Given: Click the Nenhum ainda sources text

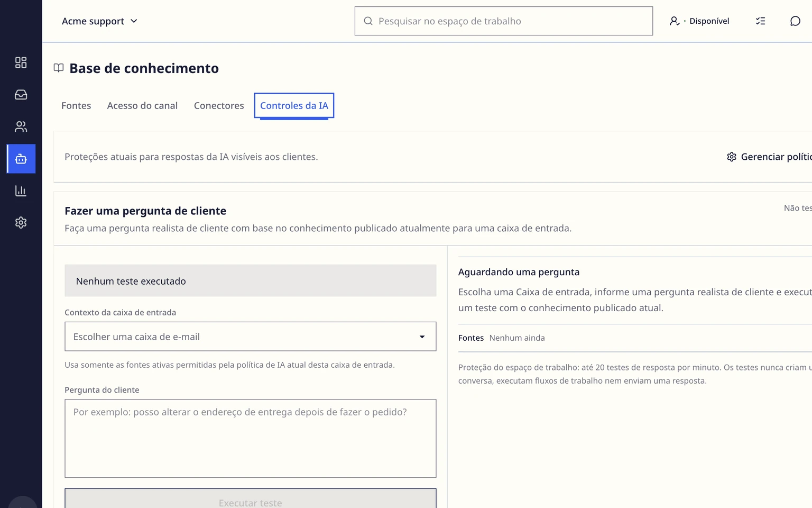Looking at the screenshot, I should [517, 338].
